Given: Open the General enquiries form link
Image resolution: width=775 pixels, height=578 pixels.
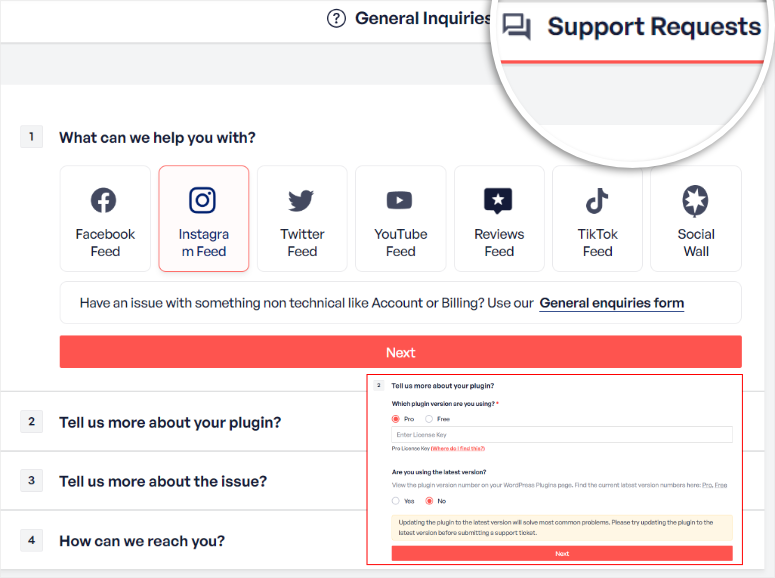Looking at the screenshot, I should tap(611, 303).
